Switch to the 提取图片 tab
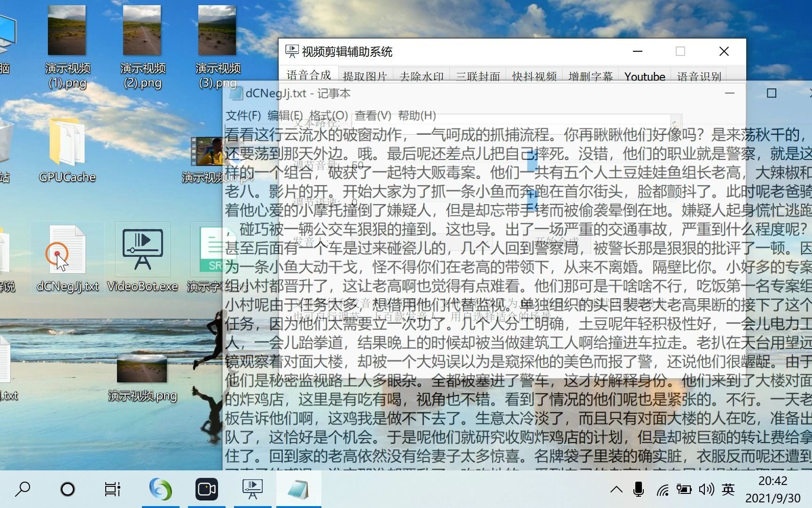The width and height of the screenshot is (812, 508). click(x=365, y=76)
